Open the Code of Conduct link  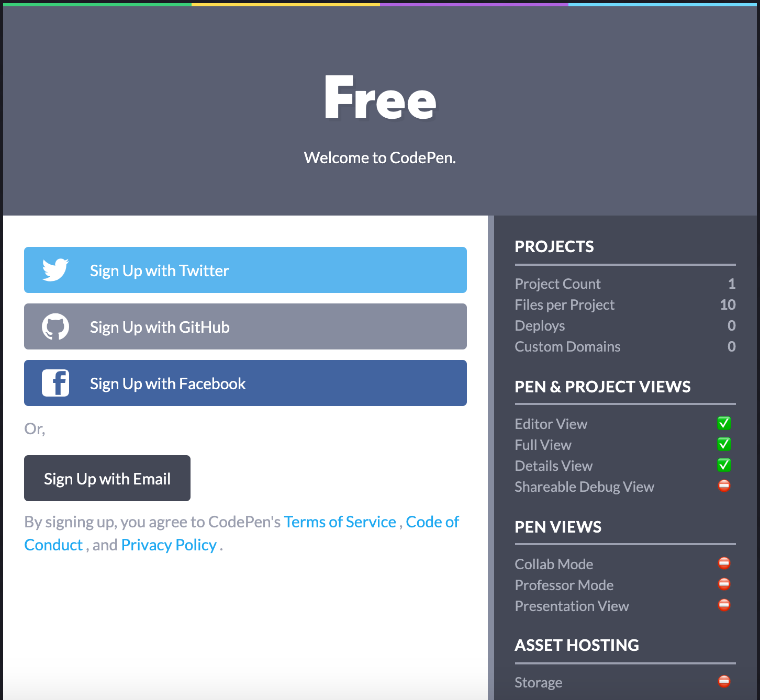tap(432, 522)
